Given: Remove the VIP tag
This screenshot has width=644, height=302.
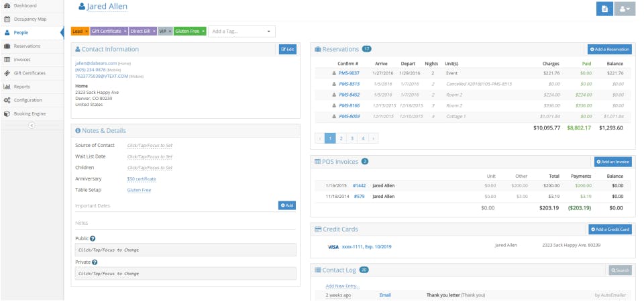Looking at the screenshot, I should coord(170,32).
